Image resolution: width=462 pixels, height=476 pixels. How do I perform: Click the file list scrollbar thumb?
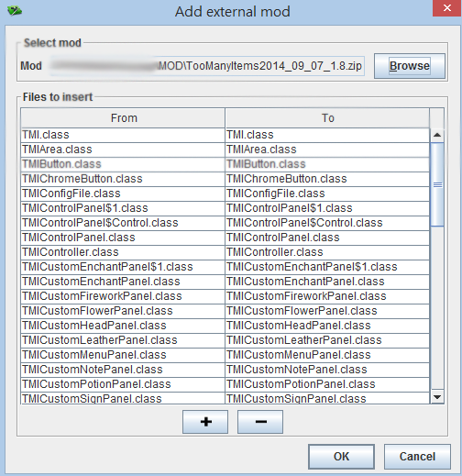[x=437, y=184]
